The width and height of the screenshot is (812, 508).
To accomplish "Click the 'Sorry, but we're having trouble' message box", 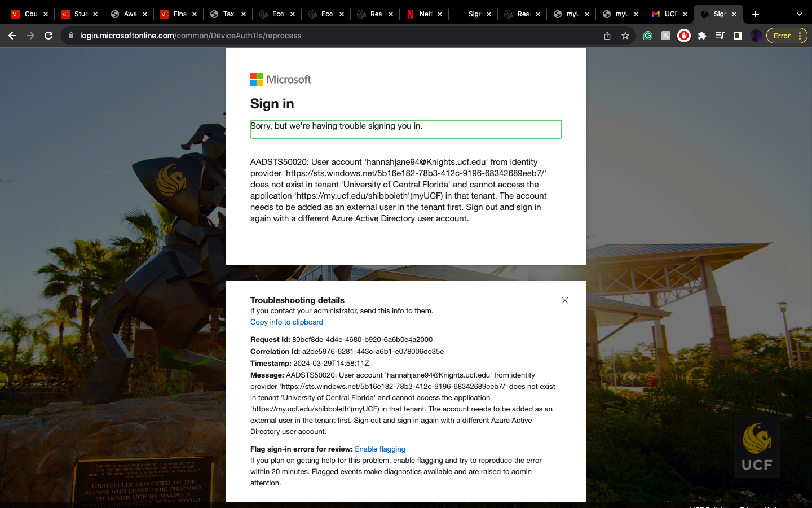I will click(406, 129).
